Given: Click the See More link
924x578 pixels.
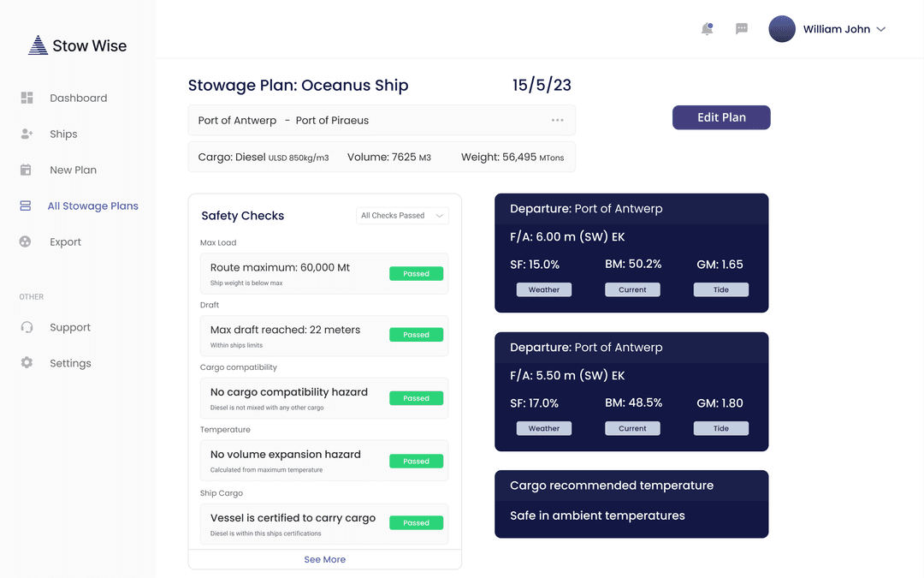Looking at the screenshot, I should [324, 559].
